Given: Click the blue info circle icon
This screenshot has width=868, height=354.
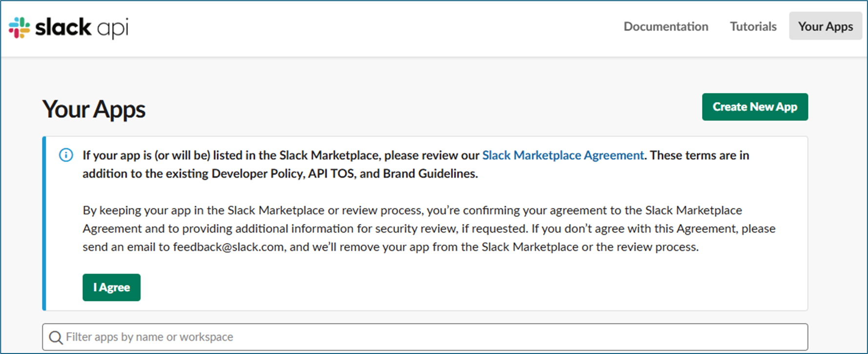Looking at the screenshot, I should [x=66, y=155].
